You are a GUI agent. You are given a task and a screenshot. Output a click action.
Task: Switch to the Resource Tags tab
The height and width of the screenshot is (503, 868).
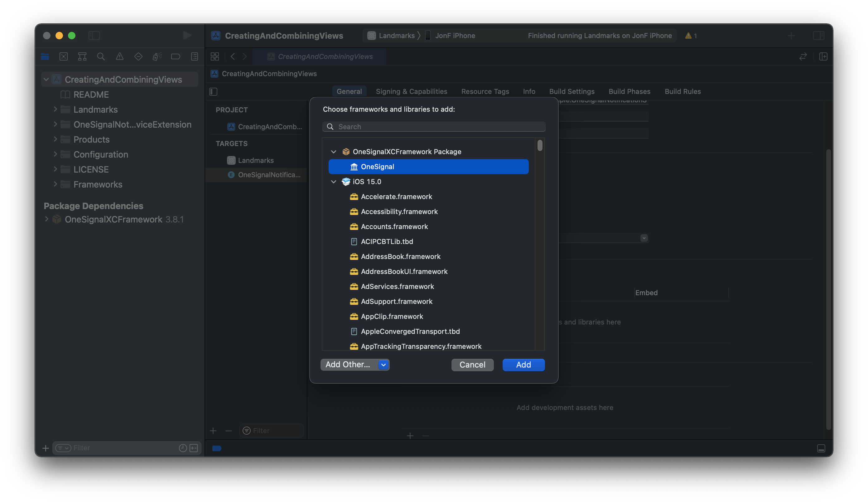(x=485, y=91)
